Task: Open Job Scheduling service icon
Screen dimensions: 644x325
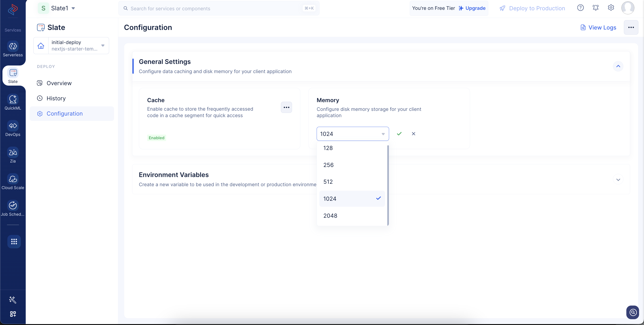Action: coord(13,206)
